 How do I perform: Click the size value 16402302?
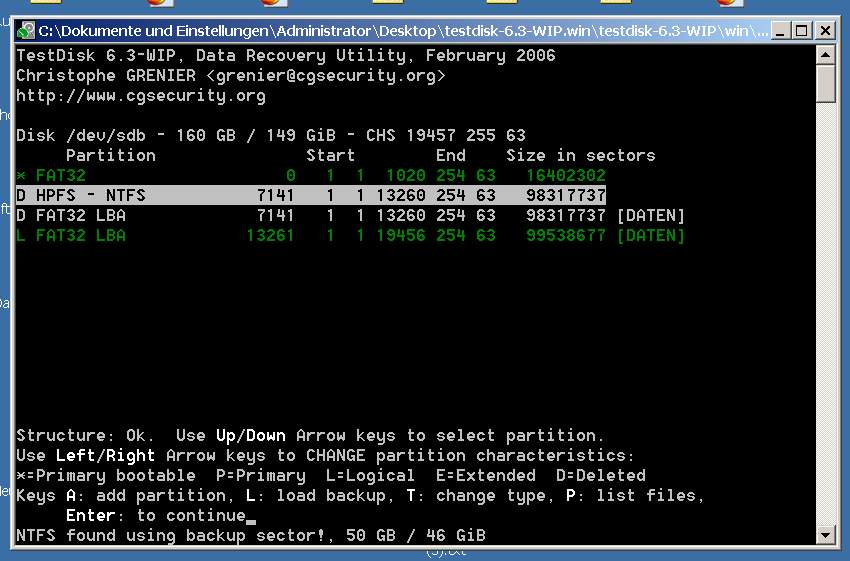pyautogui.click(x=565, y=175)
